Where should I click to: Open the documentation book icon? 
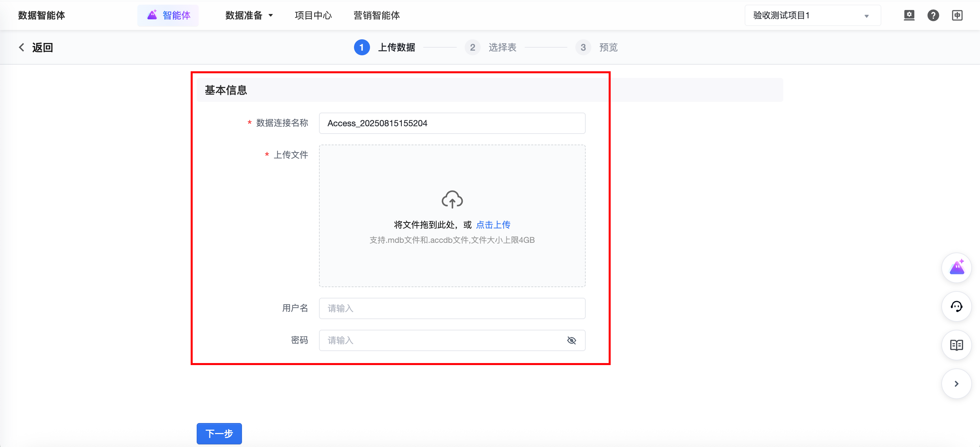pyautogui.click(x=956, y=345)
